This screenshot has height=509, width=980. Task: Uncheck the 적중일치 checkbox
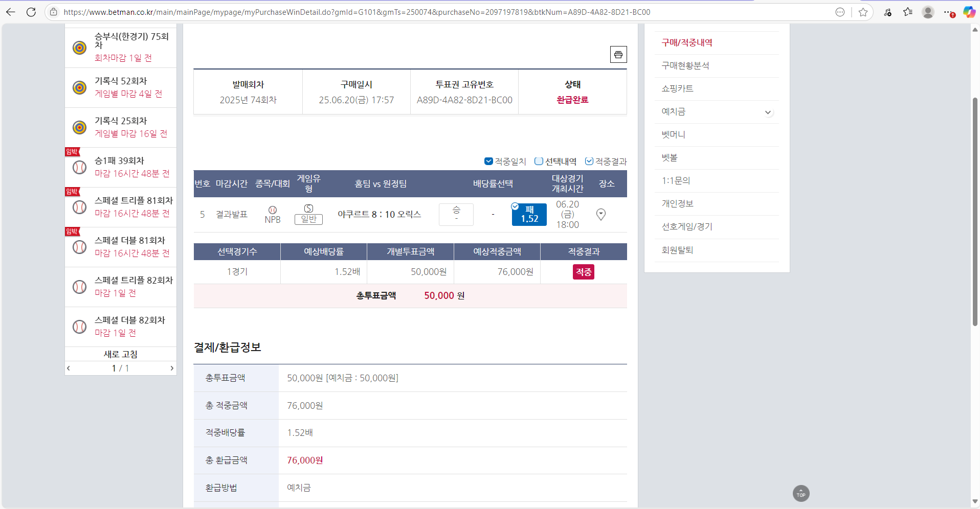point(488,161)
